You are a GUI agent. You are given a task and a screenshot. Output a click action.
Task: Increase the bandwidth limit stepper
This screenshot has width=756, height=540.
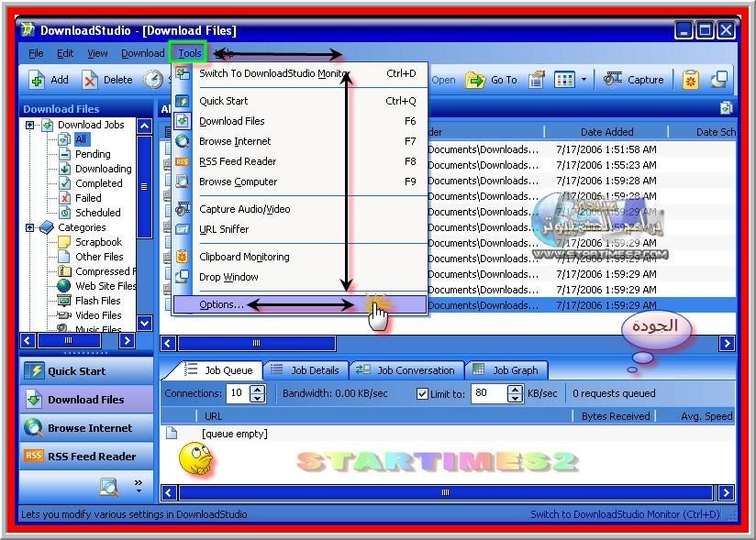[x=516, y=390]
